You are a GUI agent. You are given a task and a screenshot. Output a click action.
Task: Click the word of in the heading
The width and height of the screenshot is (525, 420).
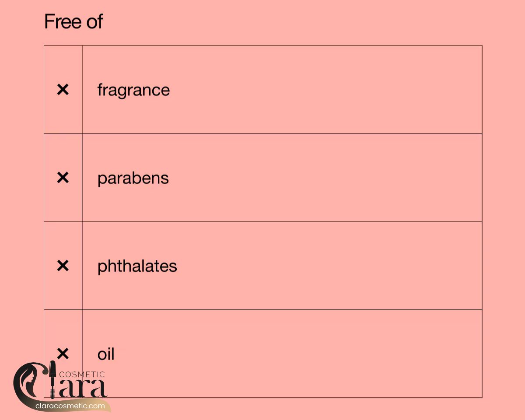point(94,21)
